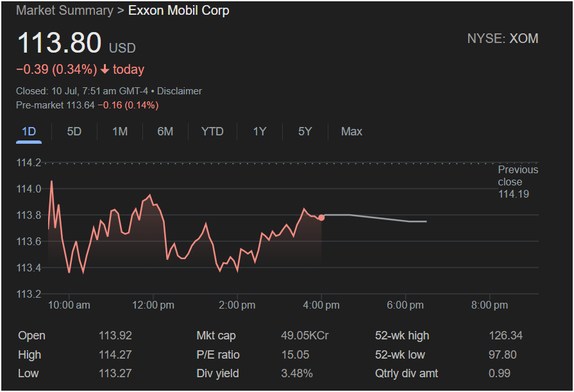Click the Low value 113.27
574x392 pixels.
[115, 373]
